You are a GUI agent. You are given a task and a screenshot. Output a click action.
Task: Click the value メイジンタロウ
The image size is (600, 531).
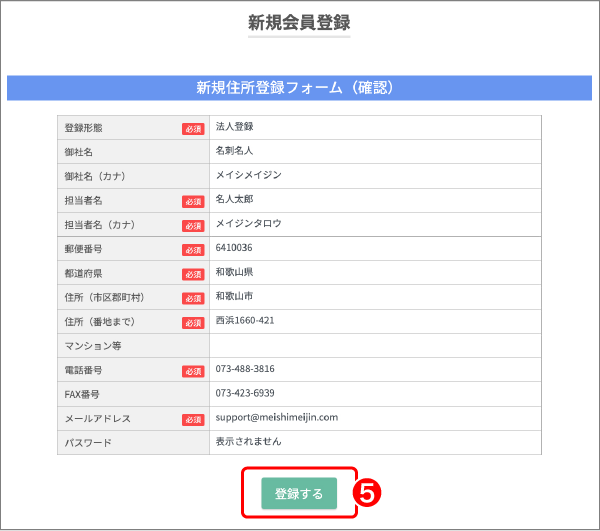pyautogui.click(x=248, y=223)
